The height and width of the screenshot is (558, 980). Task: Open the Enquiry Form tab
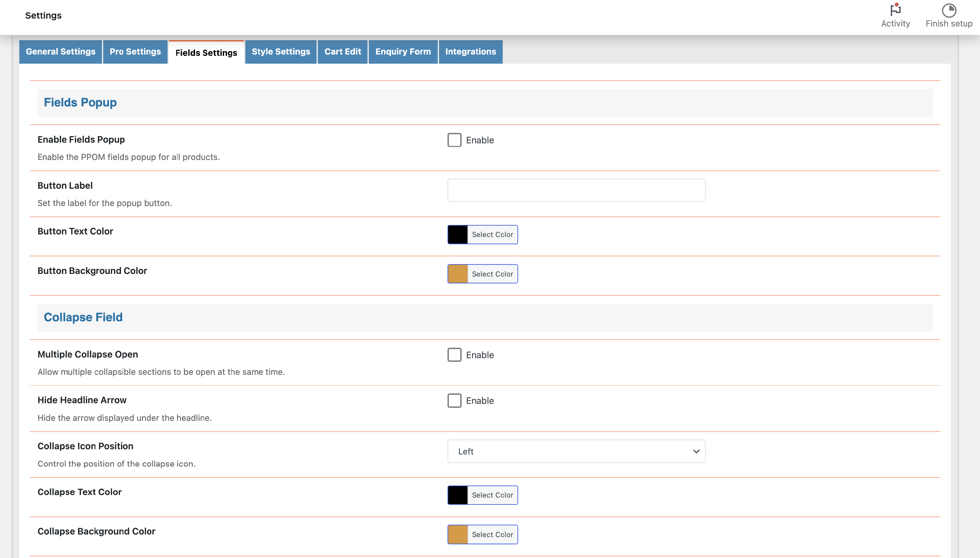pos(402,52)
